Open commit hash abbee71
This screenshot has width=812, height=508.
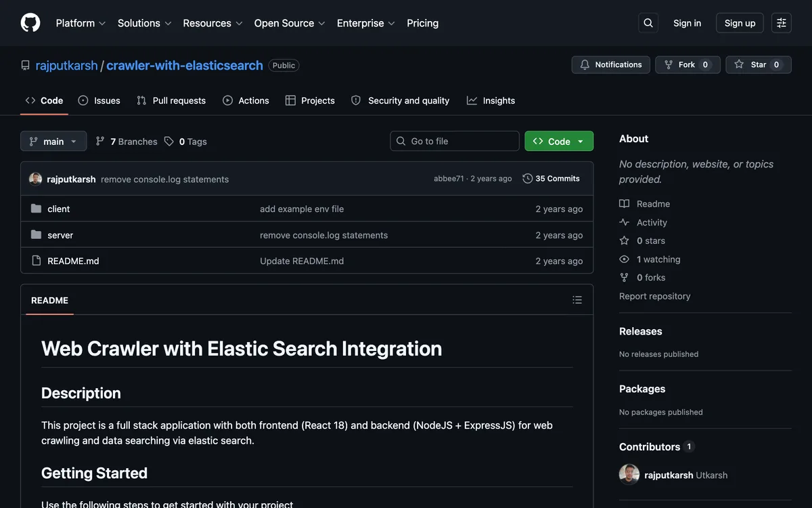tap(449, 179)
